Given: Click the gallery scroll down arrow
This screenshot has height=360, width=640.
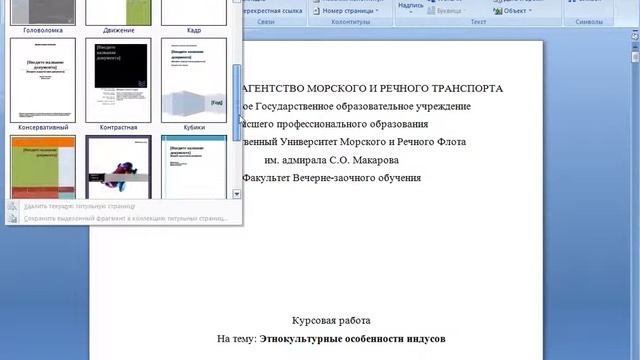Looking at the screenshot, I should [237, 194].
